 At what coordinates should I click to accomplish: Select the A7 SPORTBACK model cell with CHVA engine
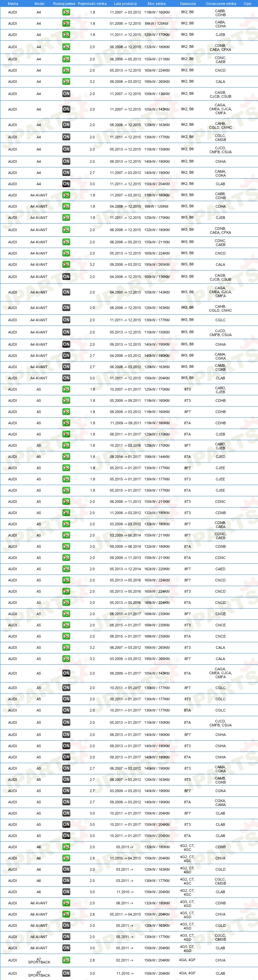(x=39, y=960)
